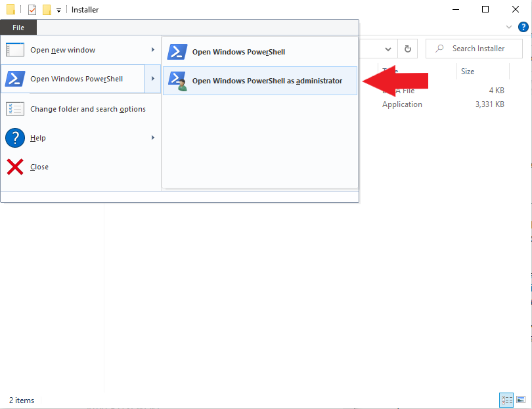
Task: Expand the ribbon with chevron arrow
Action: (x=508, y=27)
